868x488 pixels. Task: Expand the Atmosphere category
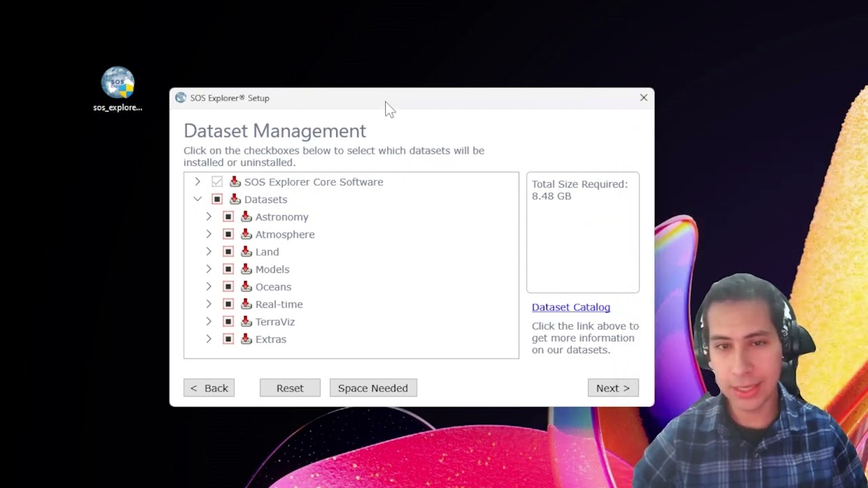pyautogui.click(x=209, y=235)
